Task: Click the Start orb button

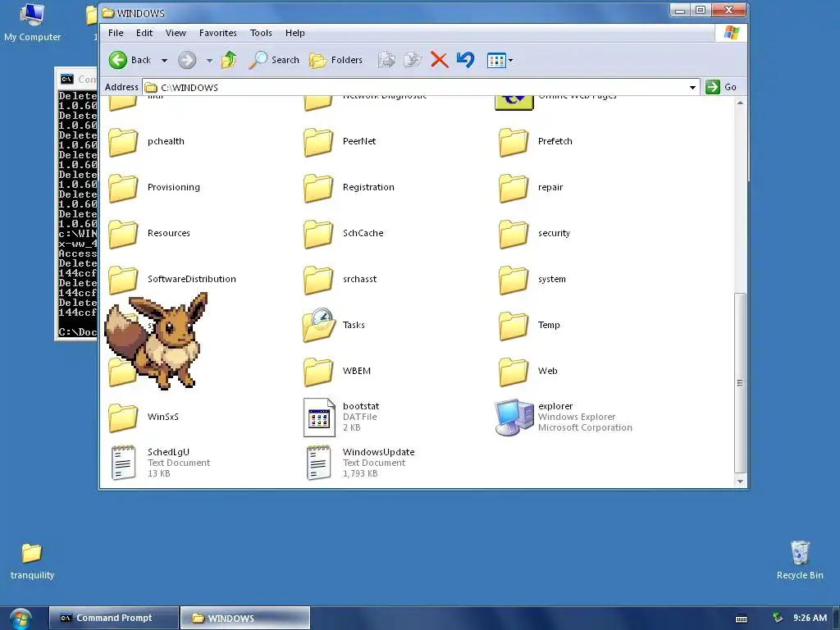Action: 20,619
